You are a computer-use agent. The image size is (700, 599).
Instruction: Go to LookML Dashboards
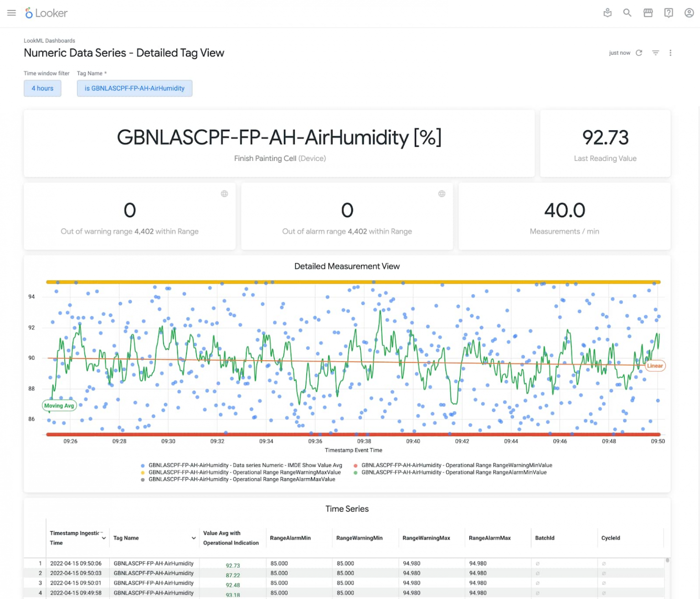(49, 40)
